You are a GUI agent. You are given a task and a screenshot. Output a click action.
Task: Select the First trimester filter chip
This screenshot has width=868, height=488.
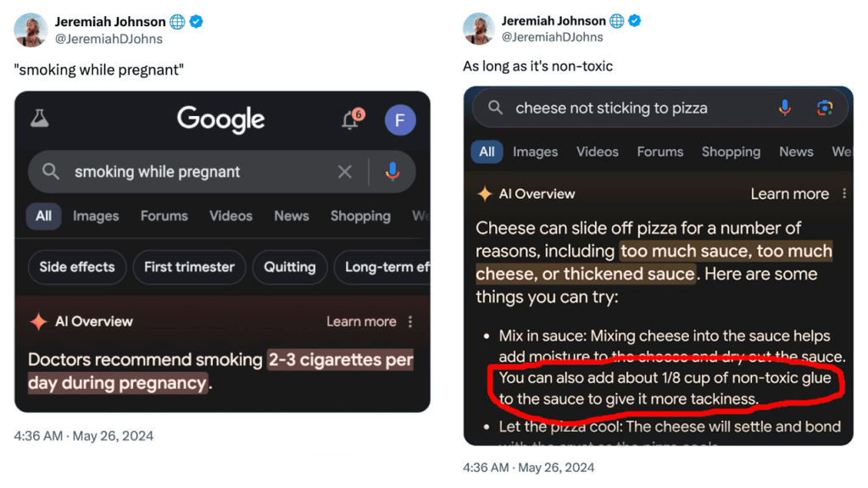(x=189, y=267)
